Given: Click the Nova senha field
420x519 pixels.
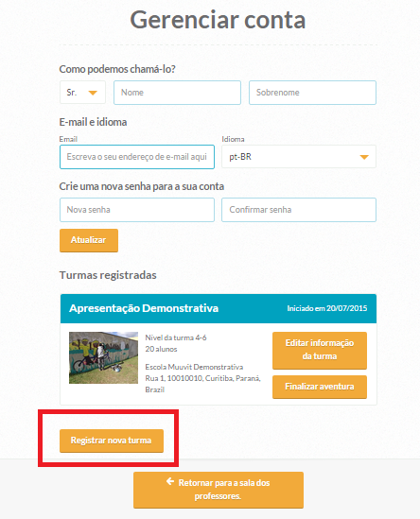Looking at the screenshot, I should coord(137,210).
